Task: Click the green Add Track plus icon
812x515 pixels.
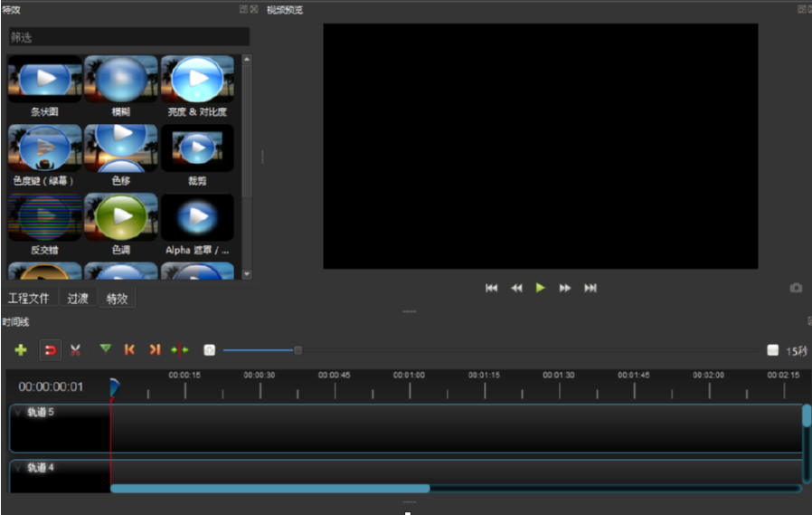Action: 21,349
